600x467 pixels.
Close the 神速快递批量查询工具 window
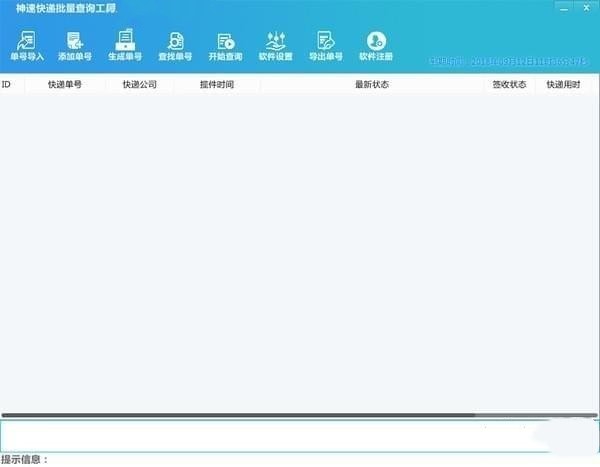pos(588,9)
